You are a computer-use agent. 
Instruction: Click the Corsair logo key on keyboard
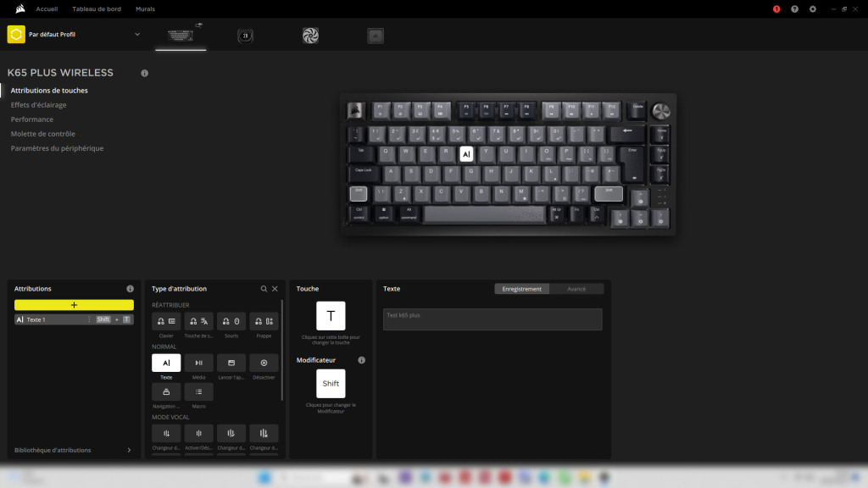pyautogui.click(x=355, y=111)
